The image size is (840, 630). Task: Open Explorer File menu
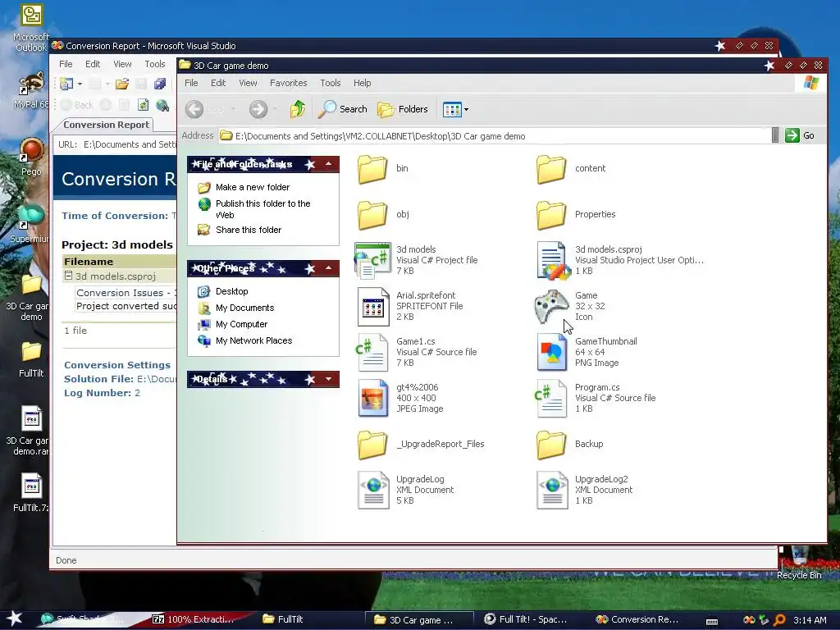[191, 83]
